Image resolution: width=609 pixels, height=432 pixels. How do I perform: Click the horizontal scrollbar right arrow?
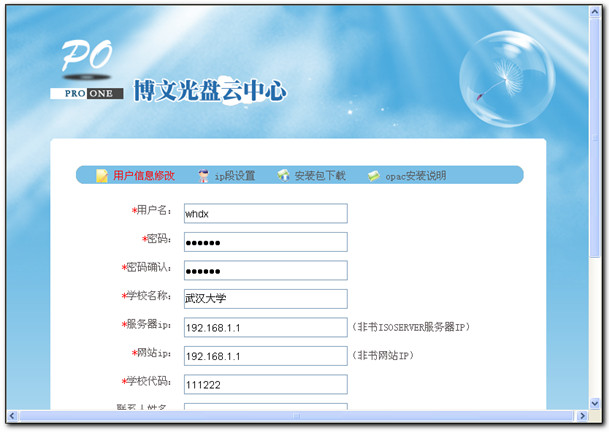click(582, 416)
